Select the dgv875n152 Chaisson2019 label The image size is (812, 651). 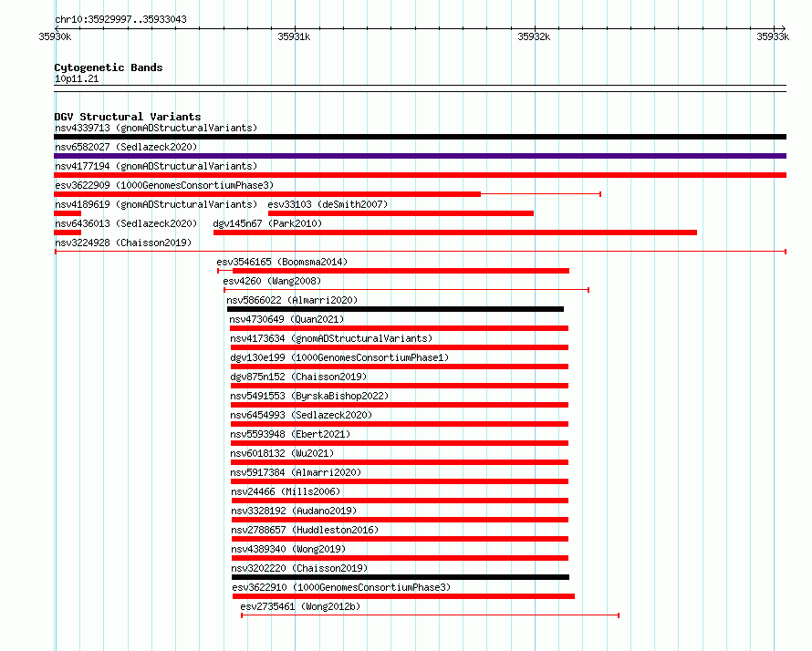coord(298,377)
